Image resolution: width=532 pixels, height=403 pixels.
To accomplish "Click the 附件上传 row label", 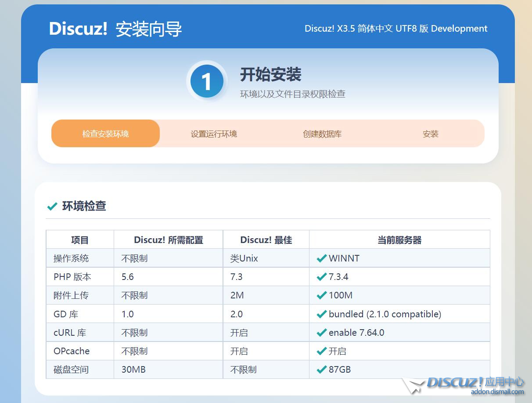I will (71, 295).
